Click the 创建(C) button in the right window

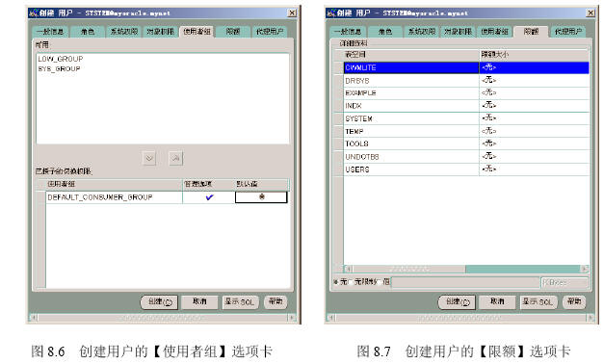458,302
